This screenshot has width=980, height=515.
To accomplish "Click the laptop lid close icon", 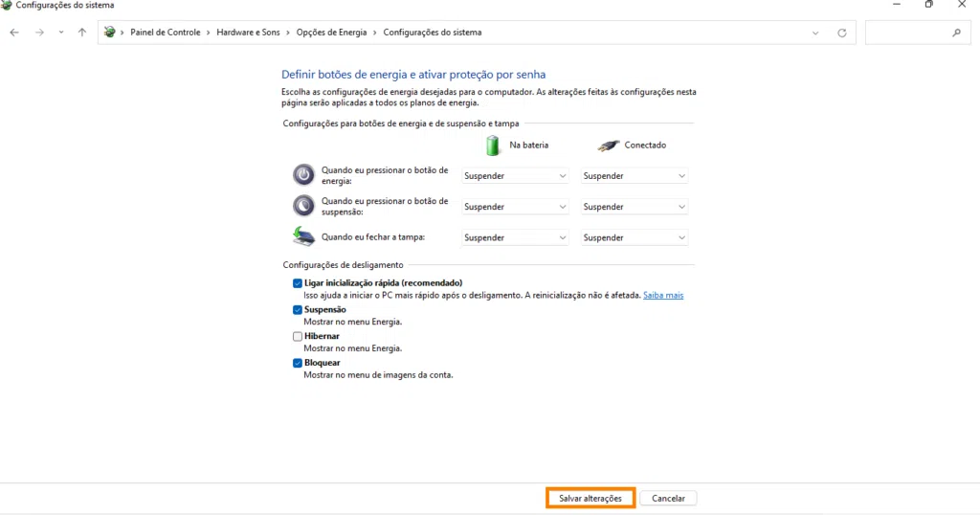I will [x=303, y=236].
